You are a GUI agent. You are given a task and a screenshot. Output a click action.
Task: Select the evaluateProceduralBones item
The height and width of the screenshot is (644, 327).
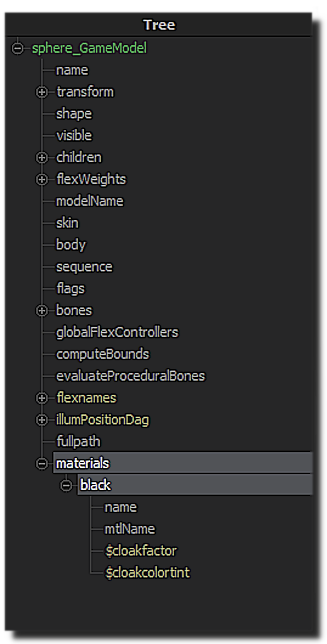(x=130, y=376)
